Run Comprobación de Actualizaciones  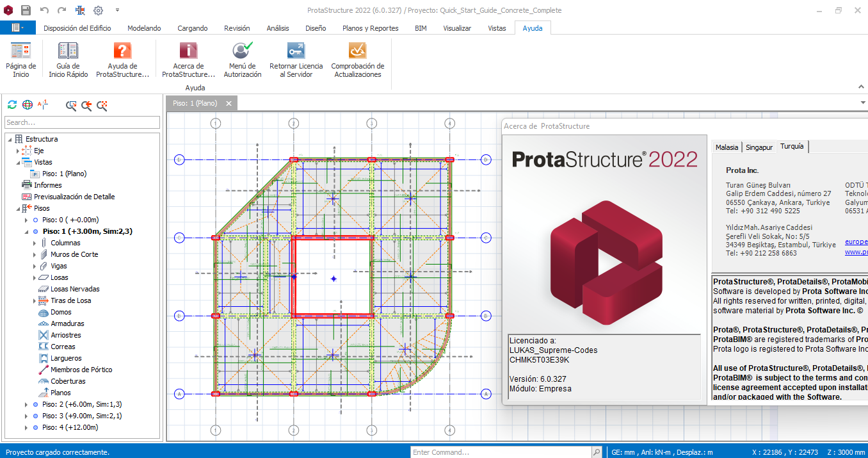(x=358, y=60)
